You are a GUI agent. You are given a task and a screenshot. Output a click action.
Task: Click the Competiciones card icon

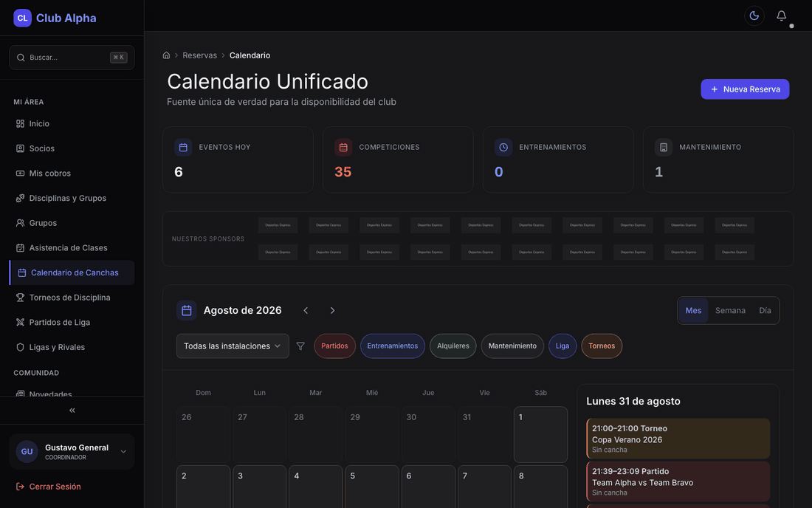pos(343,148)
